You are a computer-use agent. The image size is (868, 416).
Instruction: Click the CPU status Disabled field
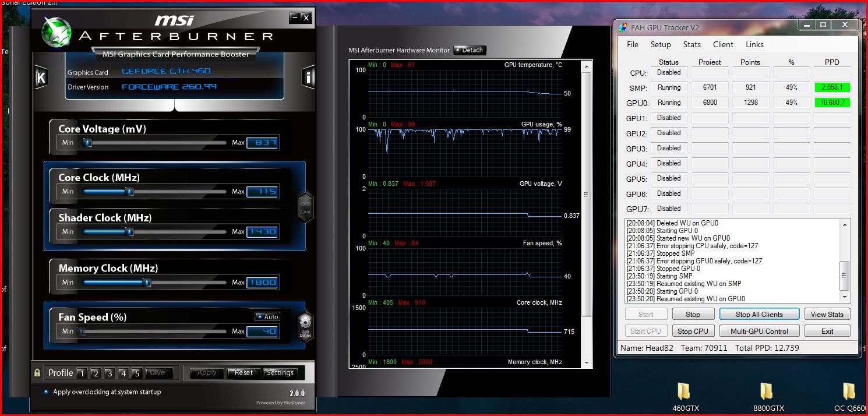[669, 72]
